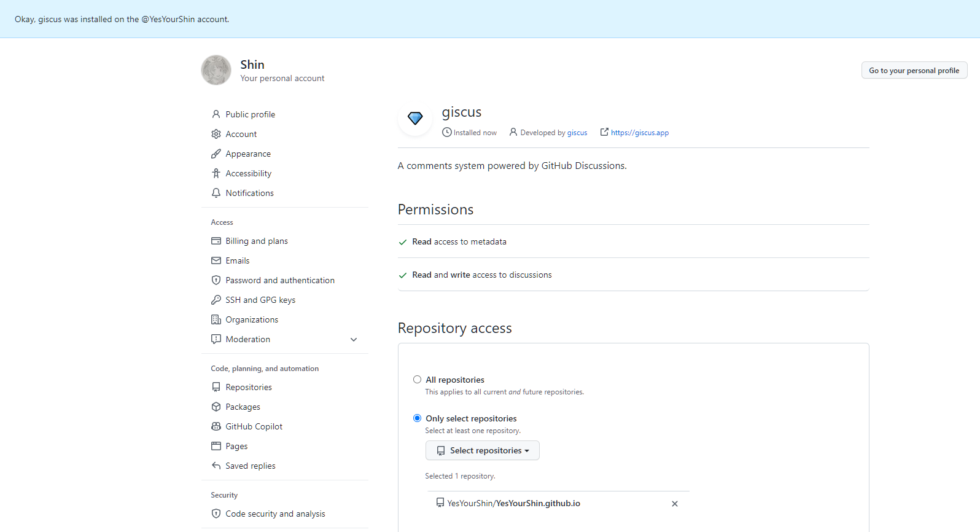
Task: Select the All repositories radio option
Action: [418, 380]
